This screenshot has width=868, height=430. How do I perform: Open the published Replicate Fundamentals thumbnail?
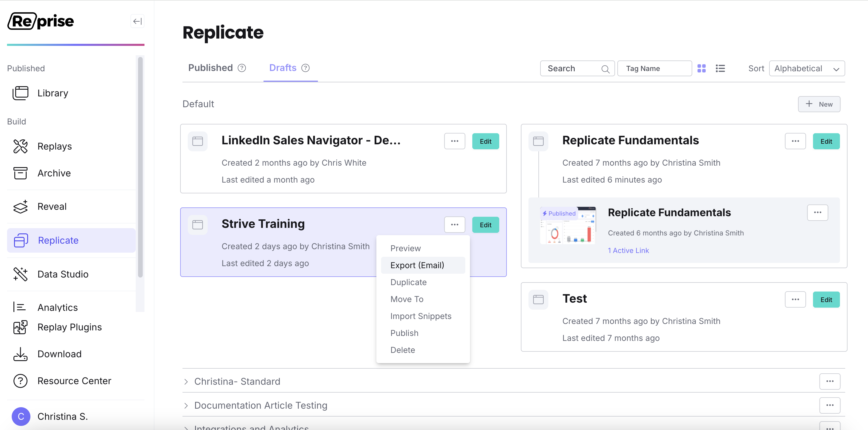(568, 226)
